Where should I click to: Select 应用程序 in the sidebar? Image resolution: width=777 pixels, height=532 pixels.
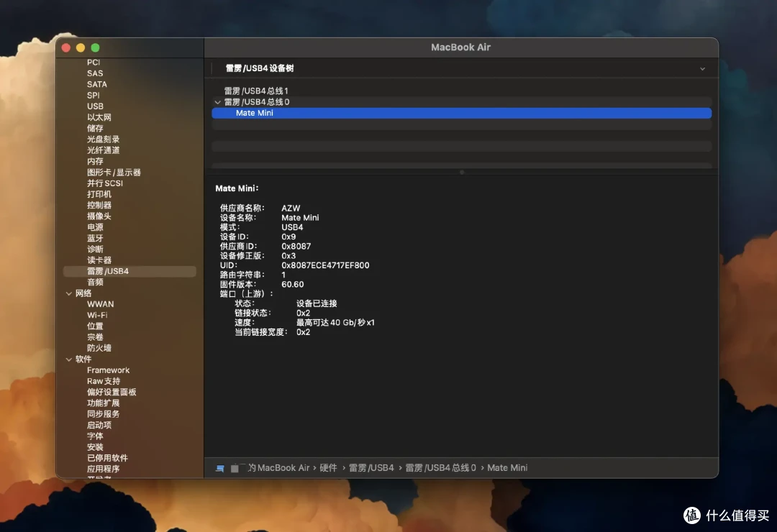pos(103,469)
